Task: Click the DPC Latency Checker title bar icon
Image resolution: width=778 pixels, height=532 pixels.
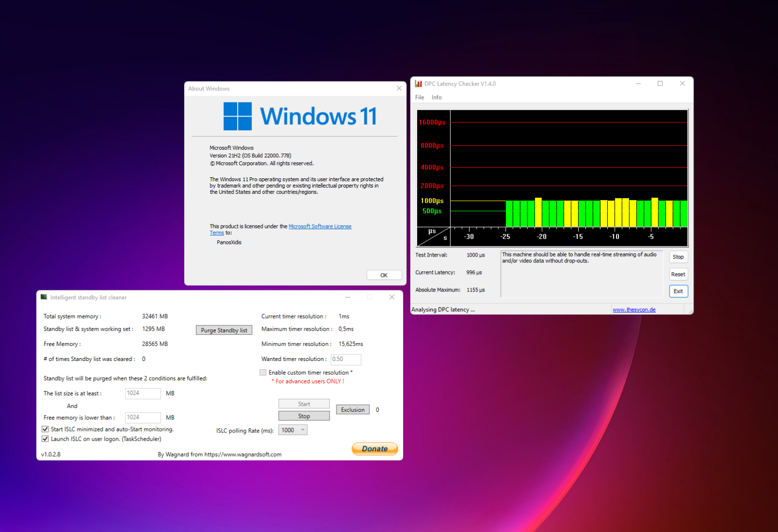Action: [x=418, y=84]
